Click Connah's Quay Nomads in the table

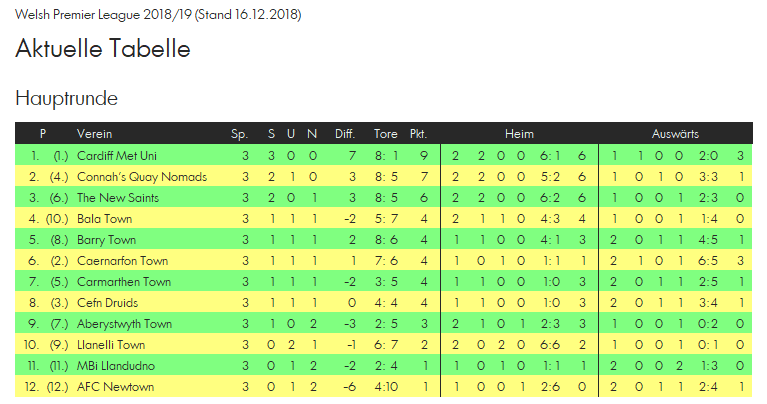coord(141,177)
